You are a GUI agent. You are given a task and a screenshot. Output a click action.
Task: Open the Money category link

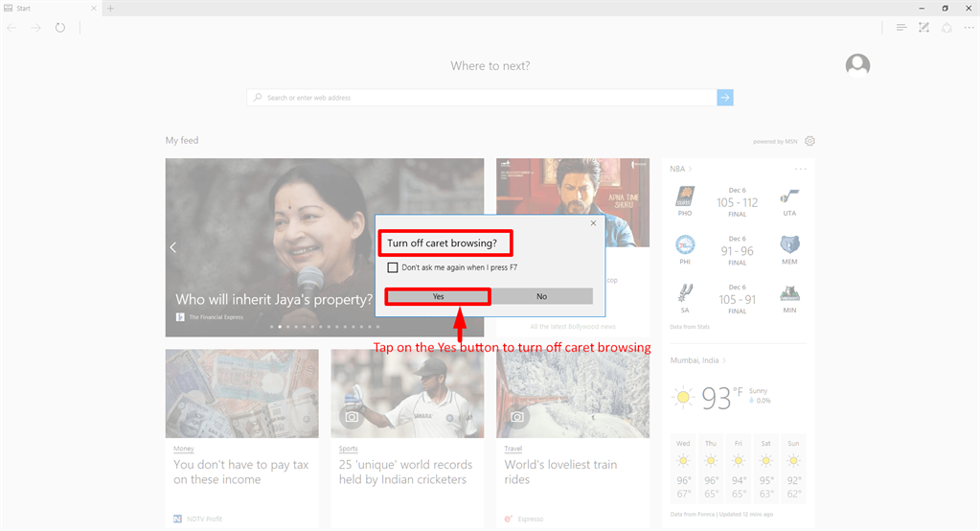pos(184,449)
